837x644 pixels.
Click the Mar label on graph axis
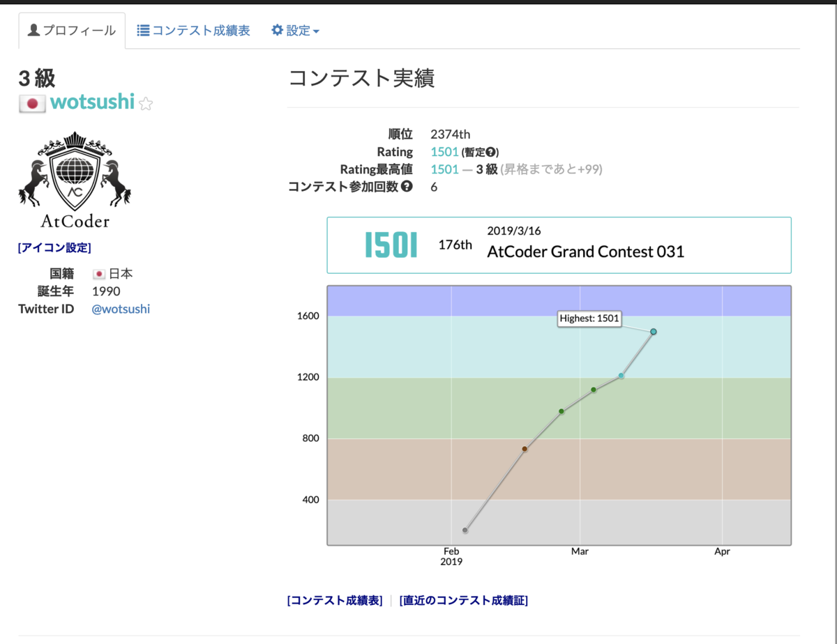tap(580, 551)
